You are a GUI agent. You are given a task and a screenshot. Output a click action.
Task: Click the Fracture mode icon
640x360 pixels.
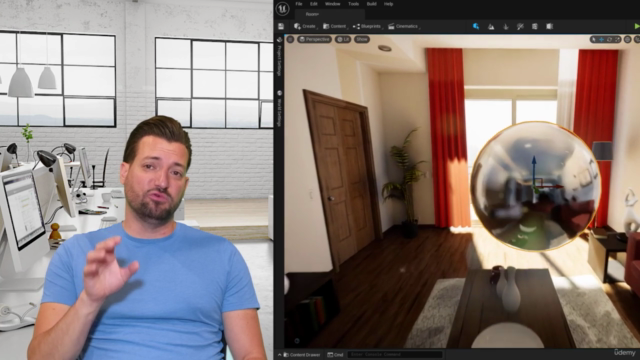(x=549, y=27)
